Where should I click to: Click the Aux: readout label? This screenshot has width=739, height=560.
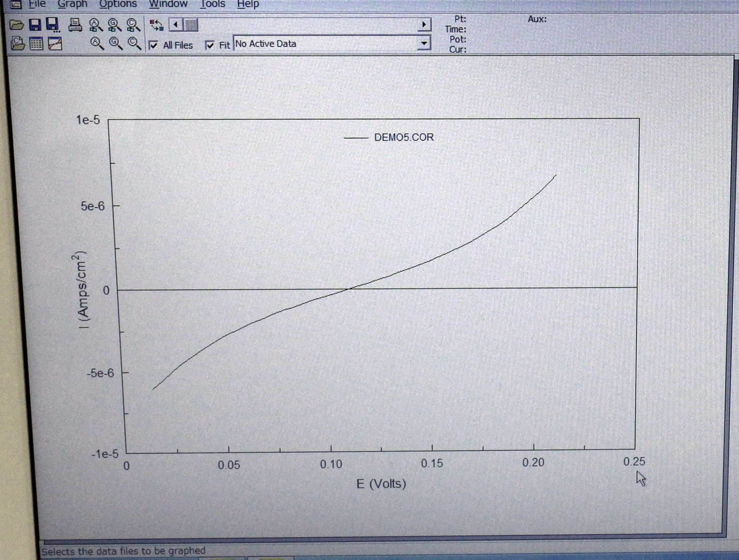click(537, 19)
